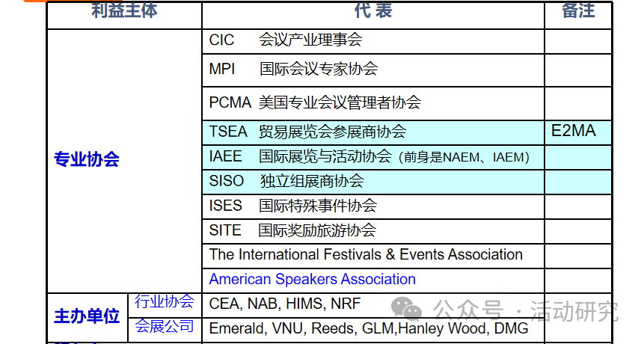
Task: Select the "主办单位" category label
Action: click(x=87, y=316)
